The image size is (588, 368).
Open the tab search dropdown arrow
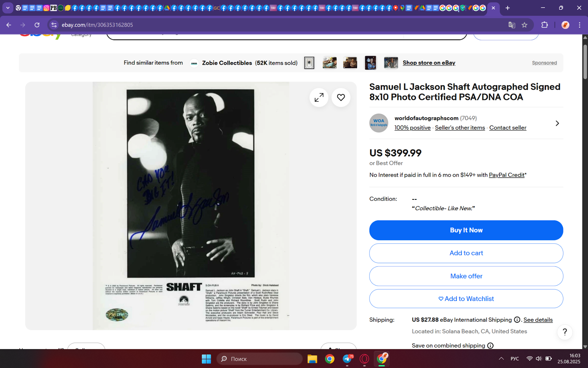(8, 8)
